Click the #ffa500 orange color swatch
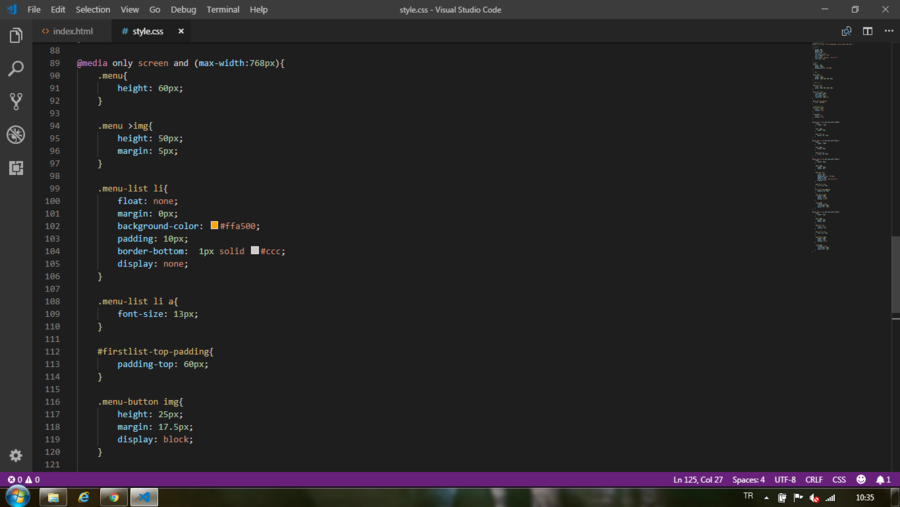Image resolution: width=900 pixels, height=507 pixels. (214, 226)
